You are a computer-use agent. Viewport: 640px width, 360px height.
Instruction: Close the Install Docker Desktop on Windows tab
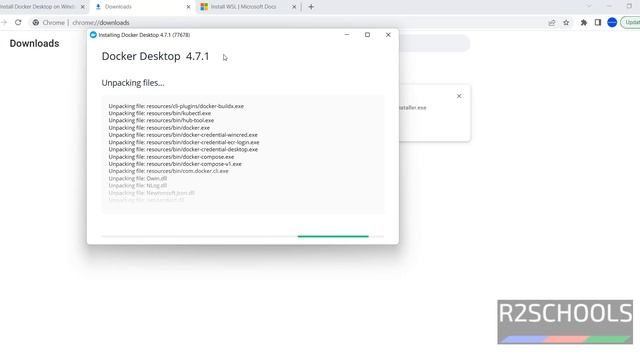(x=82, y=7)
